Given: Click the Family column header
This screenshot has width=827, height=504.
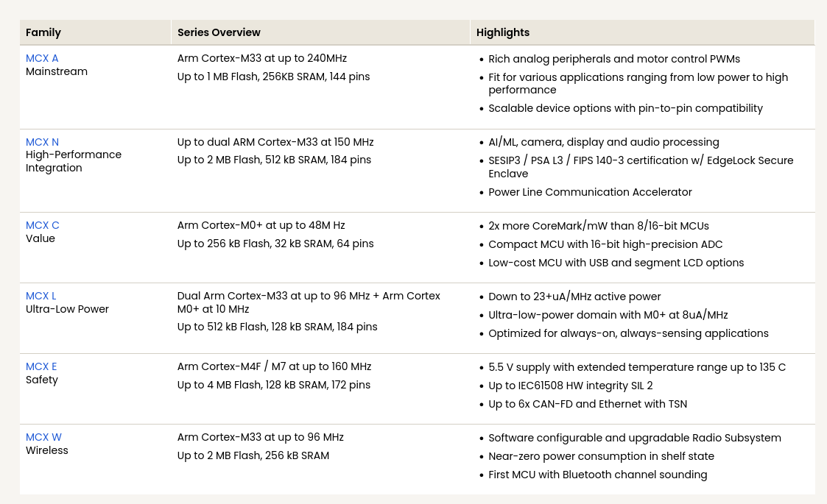Looking at the screenshot, I should pyautogui.click(x=43, y=32).
